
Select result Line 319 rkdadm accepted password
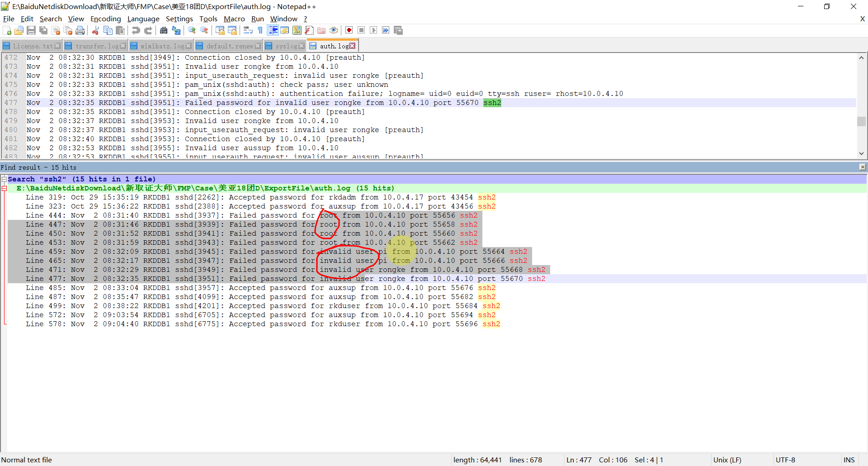pos(260,197)
